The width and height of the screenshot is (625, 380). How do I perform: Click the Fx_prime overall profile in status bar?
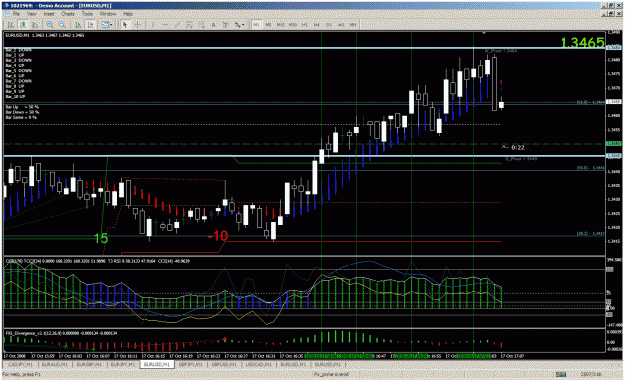[331, 374]
